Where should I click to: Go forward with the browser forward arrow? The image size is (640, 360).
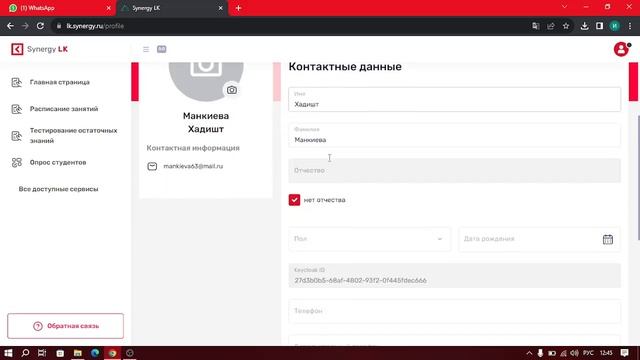point(25,26)
